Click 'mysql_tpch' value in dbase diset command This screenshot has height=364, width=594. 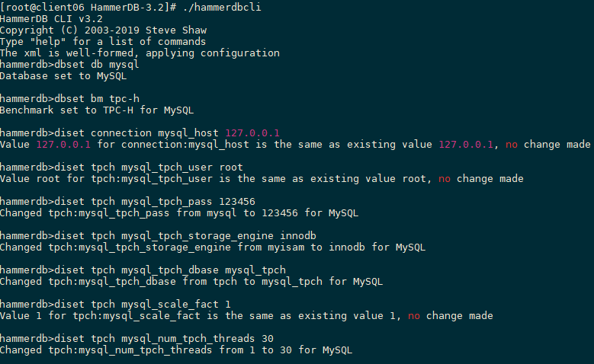click(x=255, y=270)
